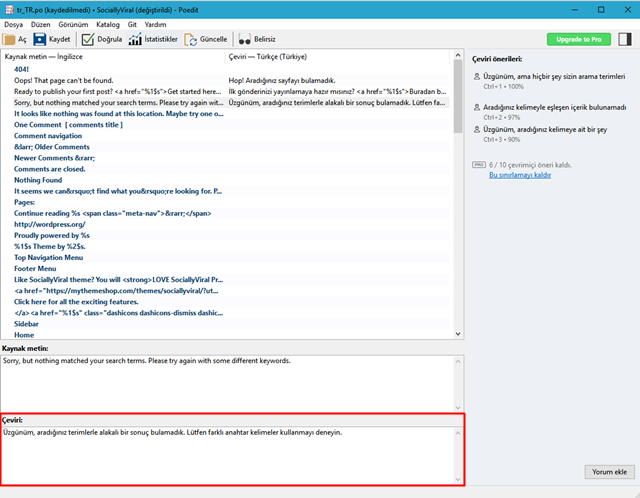
Task: Open a file with the Aç folder icon
Action: (x=9, y=40)
